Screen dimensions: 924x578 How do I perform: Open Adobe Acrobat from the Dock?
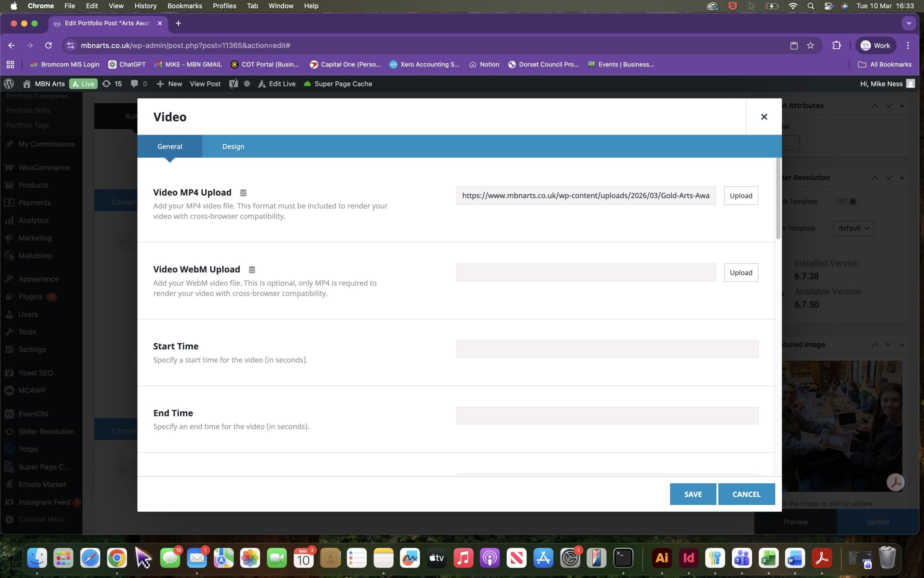(821, 558)
